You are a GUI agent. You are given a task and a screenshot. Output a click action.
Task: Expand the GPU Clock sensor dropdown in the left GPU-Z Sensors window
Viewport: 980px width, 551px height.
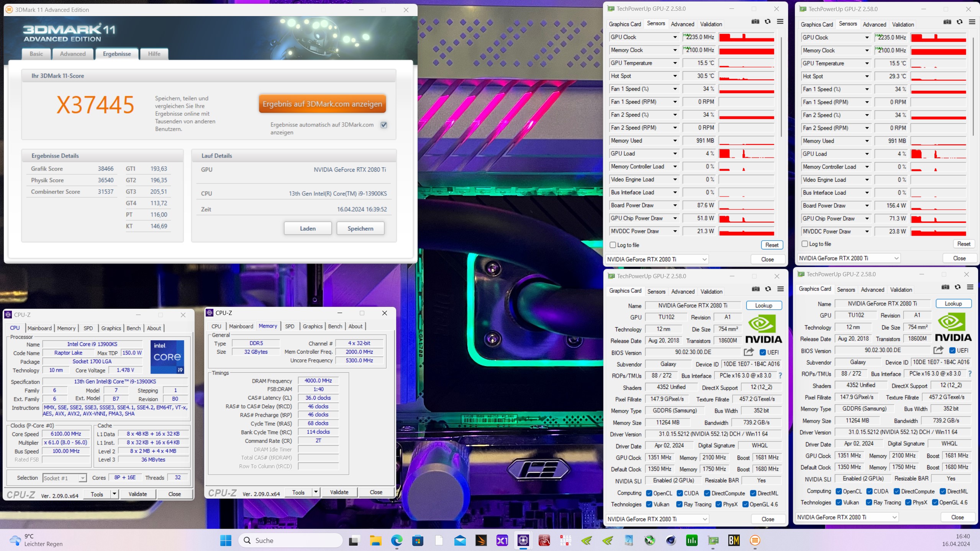coord(675,37)
